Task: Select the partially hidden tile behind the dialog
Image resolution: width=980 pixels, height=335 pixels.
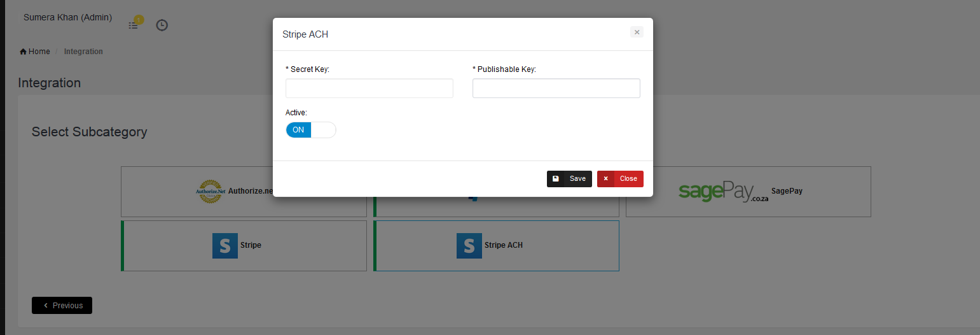Action: click(496, 206)
